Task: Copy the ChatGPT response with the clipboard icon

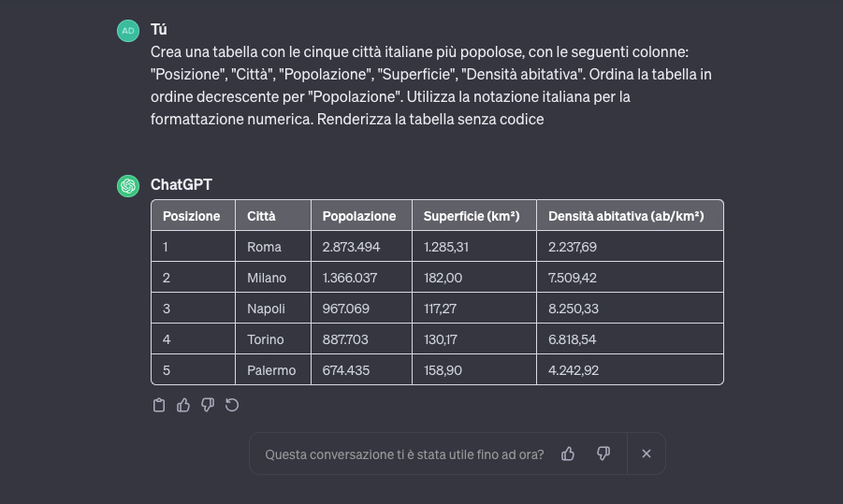Action: click(x=159, y=405)
